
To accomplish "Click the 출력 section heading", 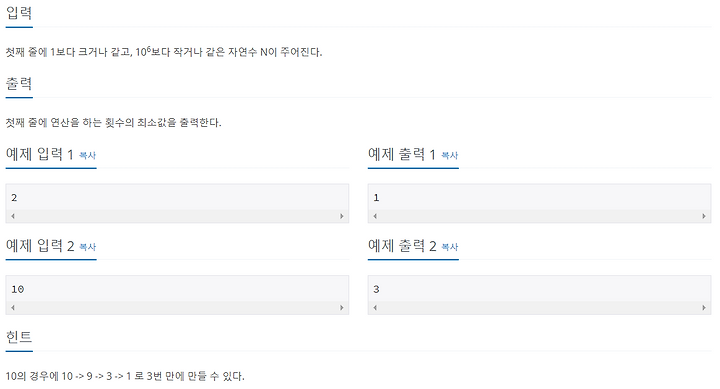I will tap(19, 84).
